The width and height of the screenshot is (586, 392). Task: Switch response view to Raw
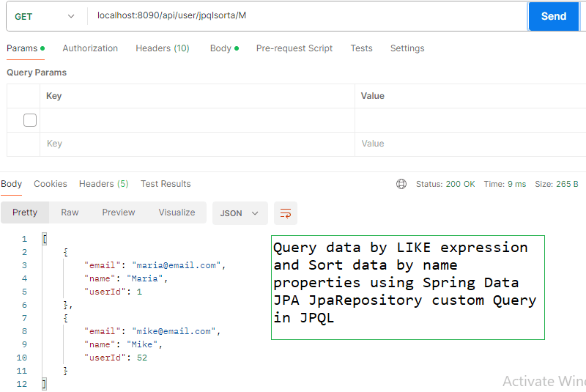point(70,212)
